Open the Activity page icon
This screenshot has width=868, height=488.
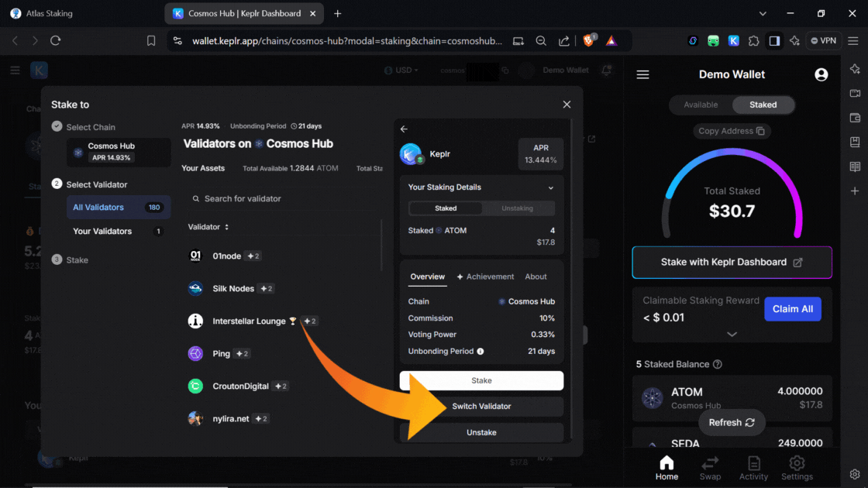[x=753, y=468]
